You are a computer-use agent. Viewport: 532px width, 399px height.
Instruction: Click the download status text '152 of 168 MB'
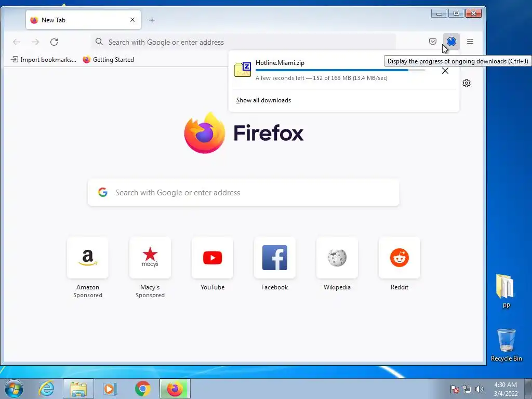[332, 78]
